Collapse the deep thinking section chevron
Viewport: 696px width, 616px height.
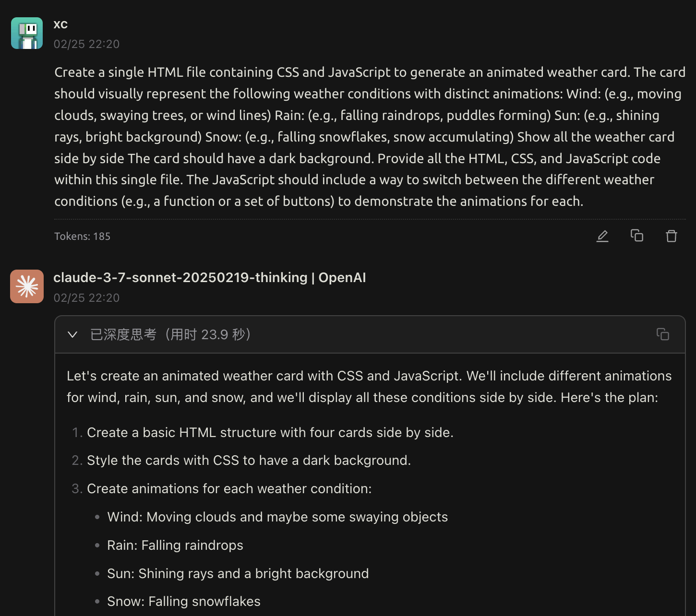coord(72,334)
